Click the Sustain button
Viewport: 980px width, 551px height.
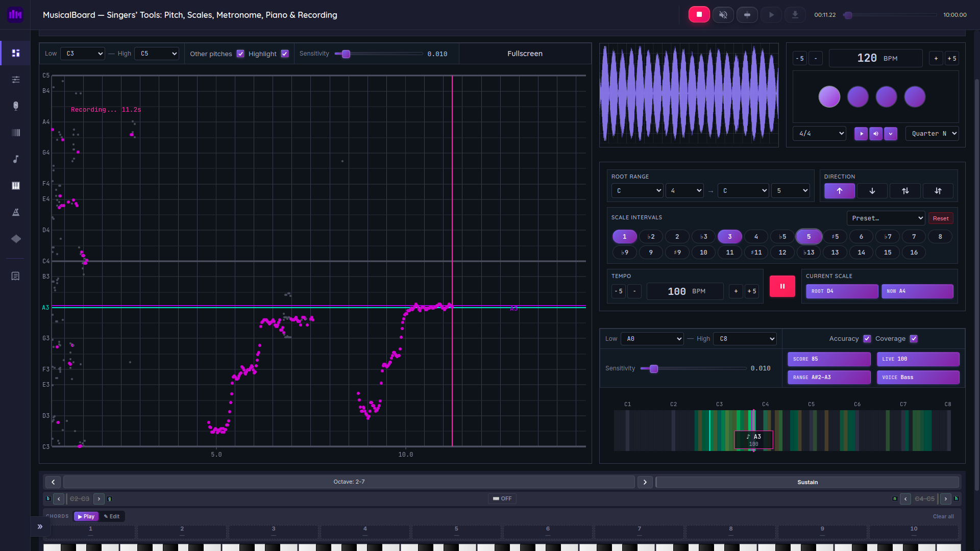pos(807,482)
